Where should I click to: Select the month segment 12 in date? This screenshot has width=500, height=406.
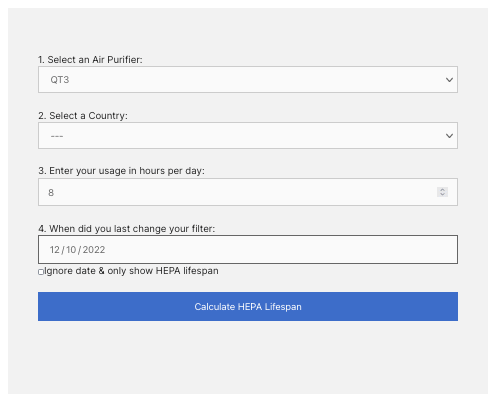pyautogui.click(x=55, y=250)
